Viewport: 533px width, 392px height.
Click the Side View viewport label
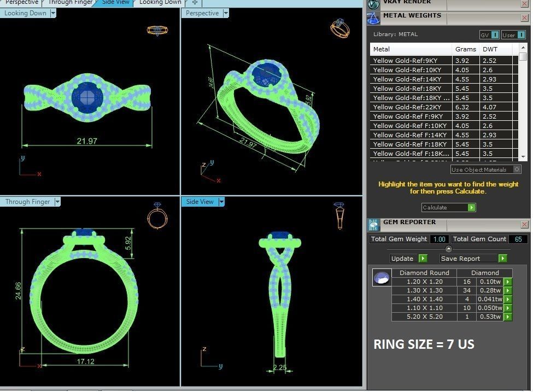click(x=200, y=202)
